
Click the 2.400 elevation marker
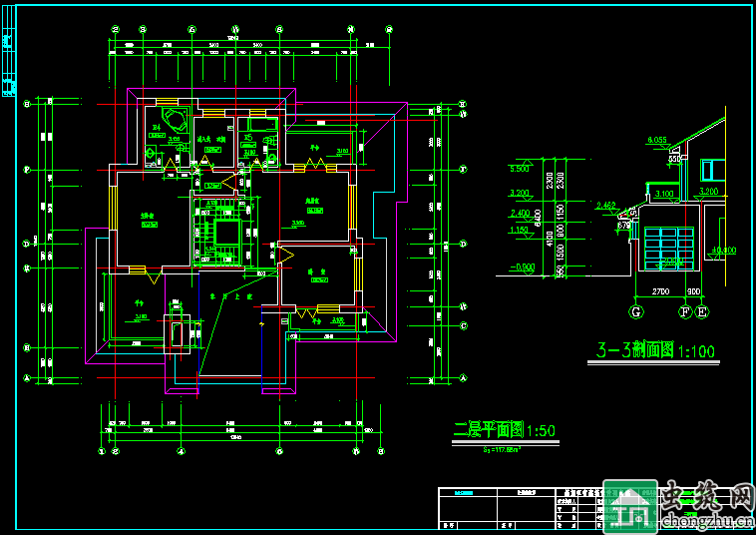[x=519, y=214]
